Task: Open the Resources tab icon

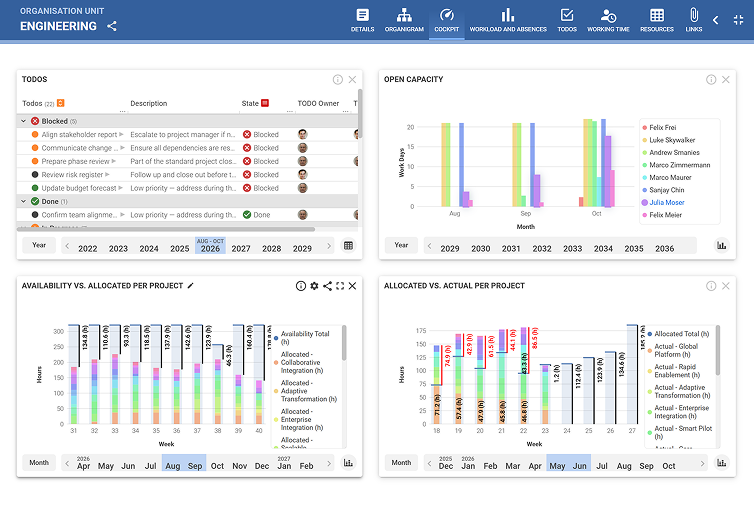Action: (x=656, y=15)
